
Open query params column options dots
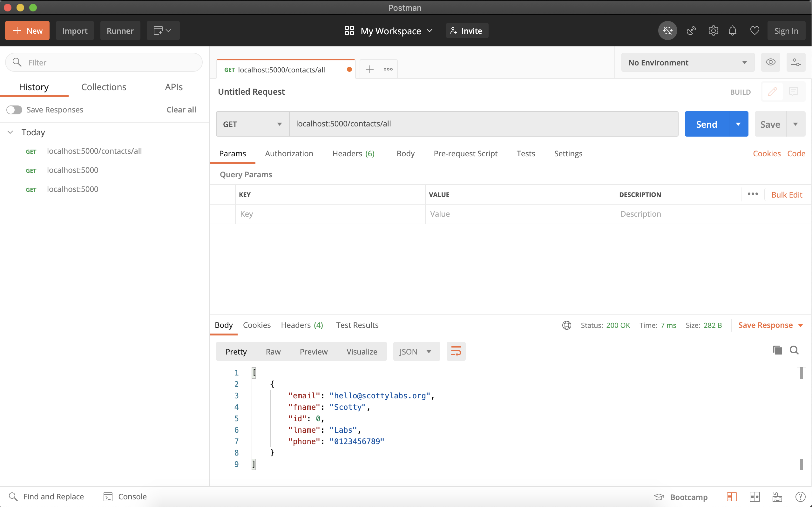click(753, 194)
